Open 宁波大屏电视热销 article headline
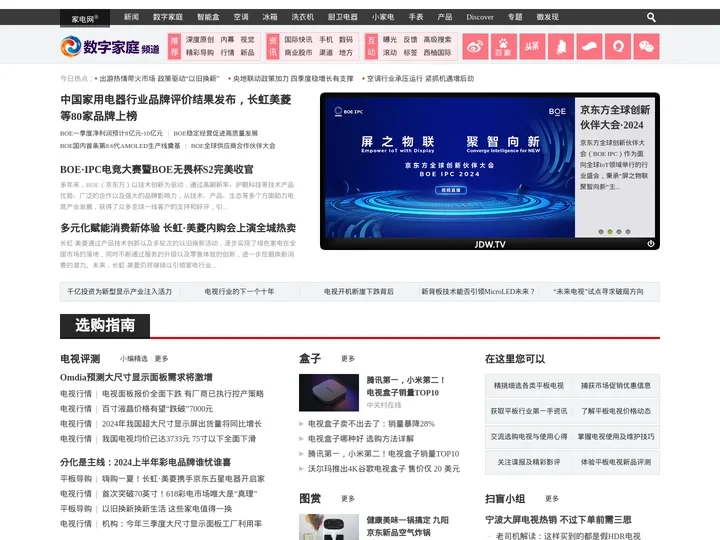Image resolution: width=720 pixels, height=540 pixels. [558, 520]
